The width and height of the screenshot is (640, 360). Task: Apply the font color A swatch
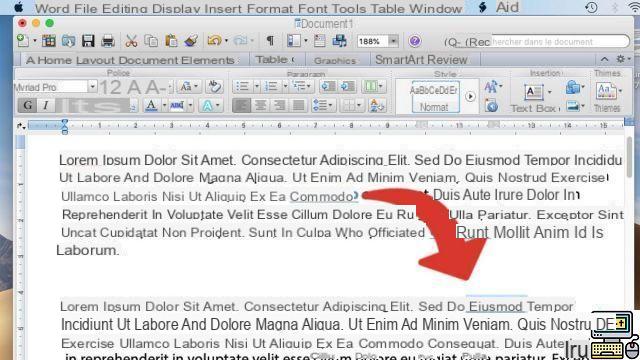click(x=151, y=106)
